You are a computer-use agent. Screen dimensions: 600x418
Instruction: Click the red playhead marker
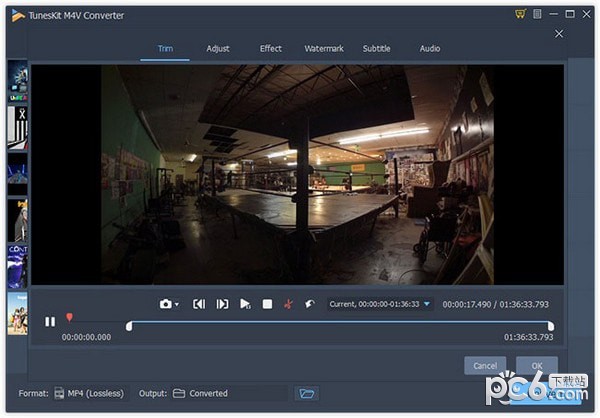pyautogui.click(x=69, y=317)
